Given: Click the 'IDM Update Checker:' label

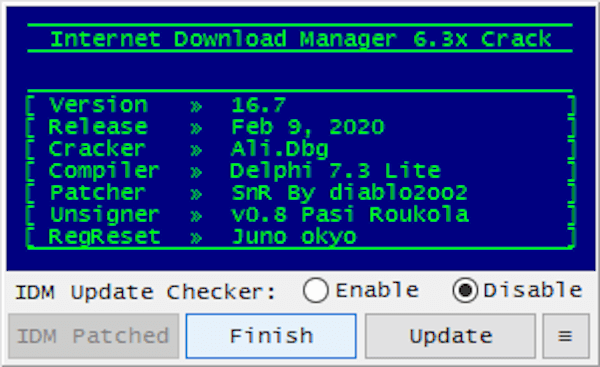Looking at the screenshot, I should coord(145,292).
